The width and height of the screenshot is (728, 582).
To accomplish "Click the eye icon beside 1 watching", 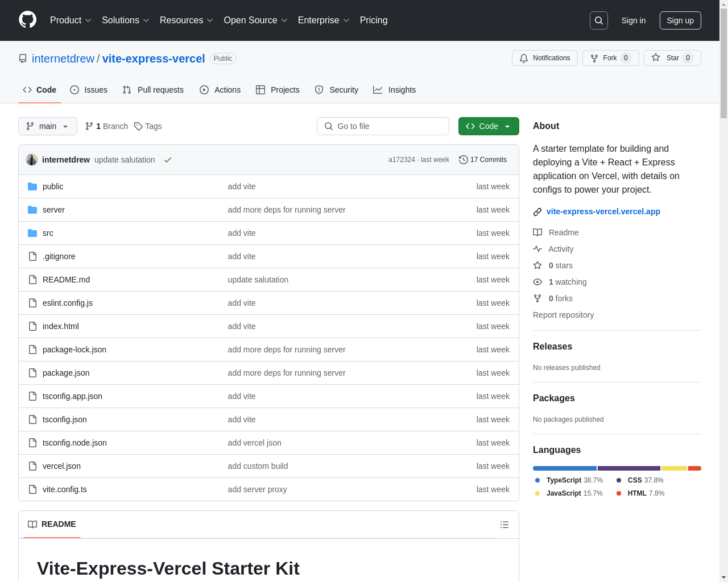I will click(x=537, y=282).
